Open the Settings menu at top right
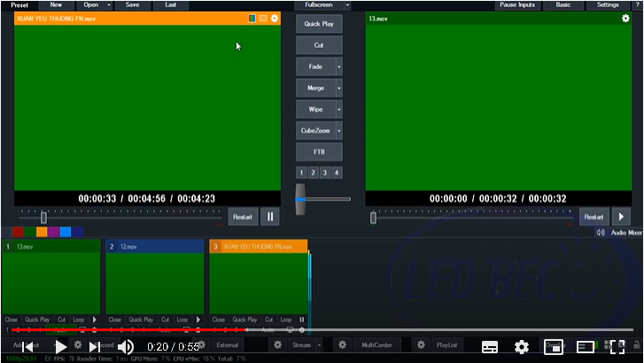Viewport: 644px width, 363px height. point(608,4)
